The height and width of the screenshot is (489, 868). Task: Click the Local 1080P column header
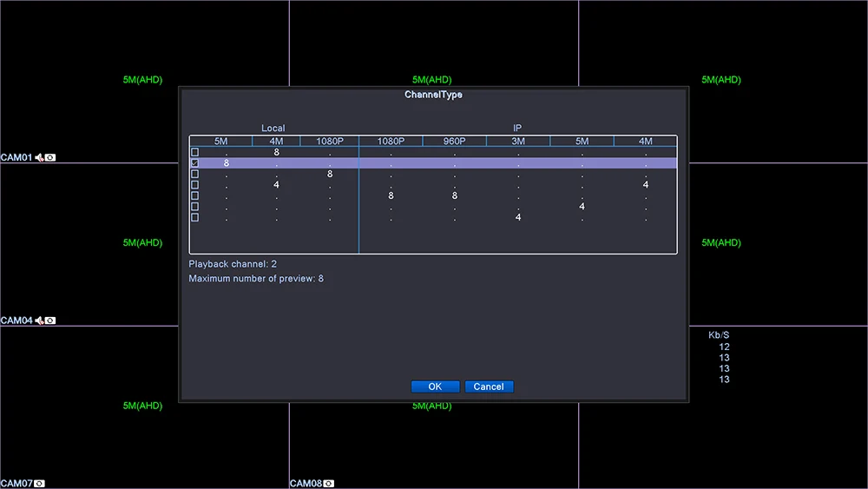click(x=330, y=142)
